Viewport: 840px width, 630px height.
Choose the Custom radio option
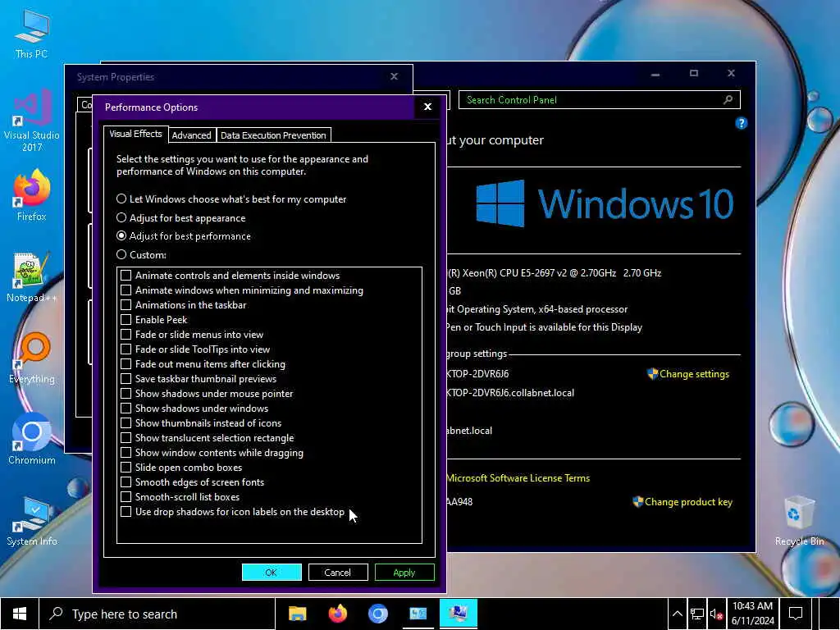tap(141, 255)
